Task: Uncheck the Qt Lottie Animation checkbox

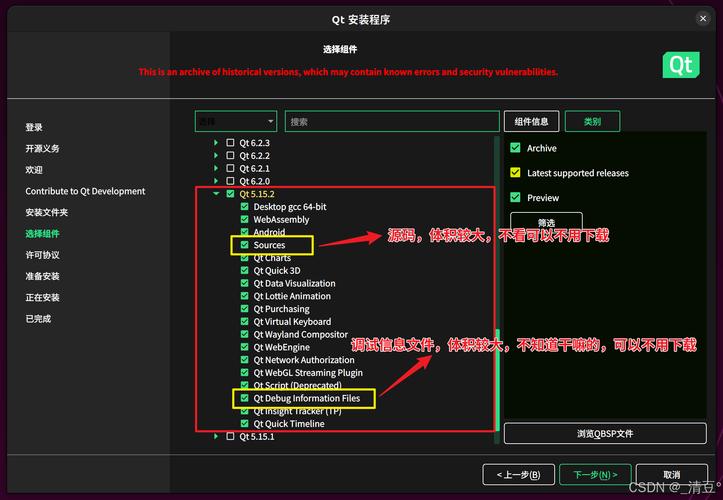Action: (x=244, y=296)
